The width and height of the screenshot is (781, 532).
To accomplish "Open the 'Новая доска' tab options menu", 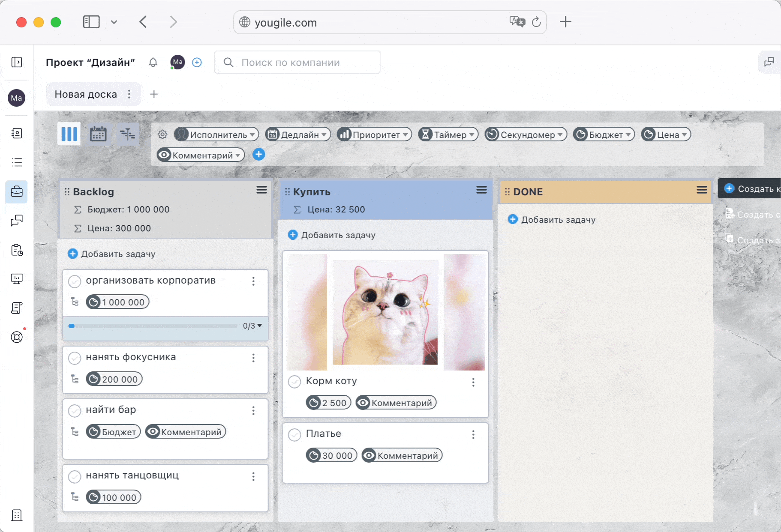I will (x=129, y=94).
